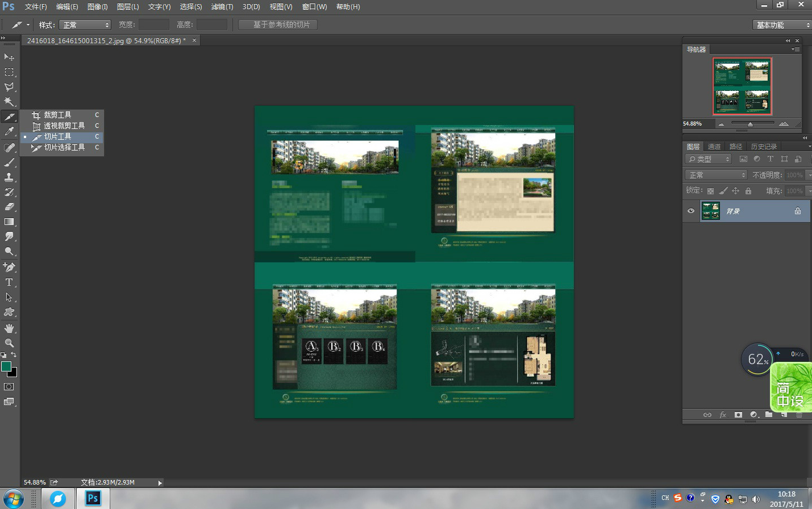Choose 透视裁剪工具 from the flyout
The image size is (812, 509).
coord(61,126)
